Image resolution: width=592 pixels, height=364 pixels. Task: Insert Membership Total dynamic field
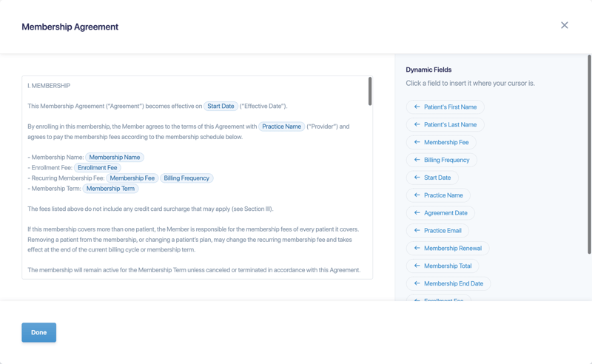click(x=443, y=266)
